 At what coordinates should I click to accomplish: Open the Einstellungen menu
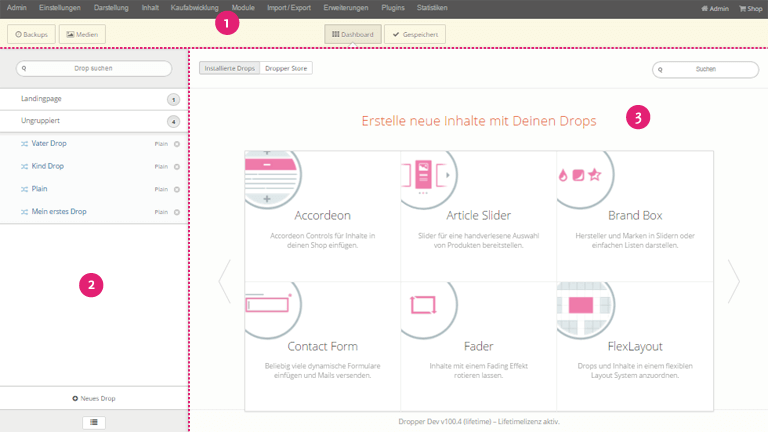pos(60,8)
